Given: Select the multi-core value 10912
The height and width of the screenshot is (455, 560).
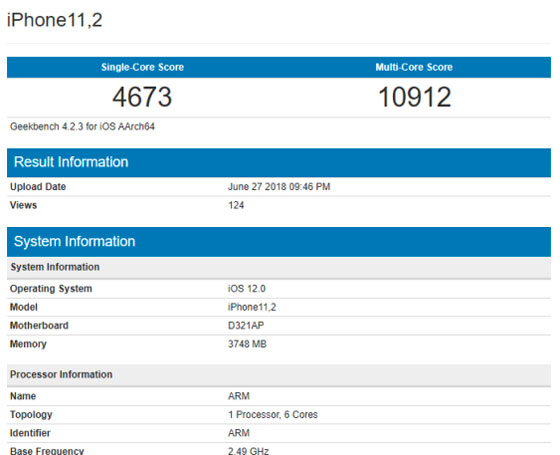Looking at the screenshot, I should coord(414,97).
